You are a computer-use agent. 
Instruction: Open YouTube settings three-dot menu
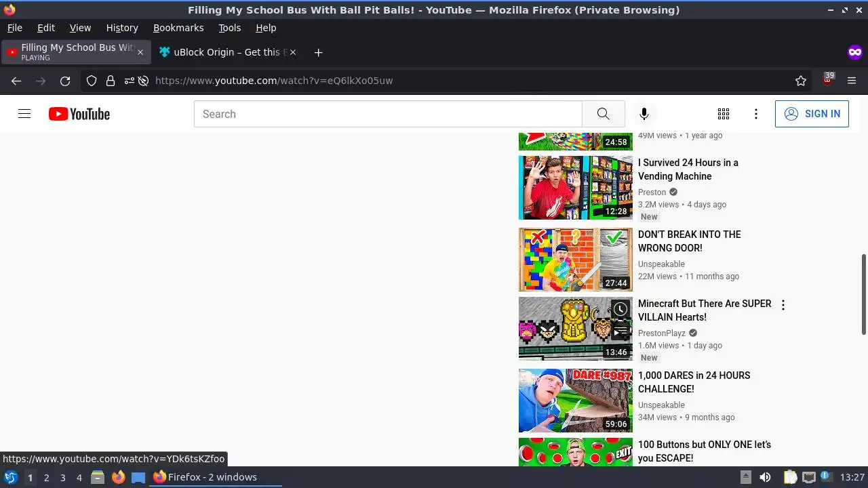tap(756, 114)
